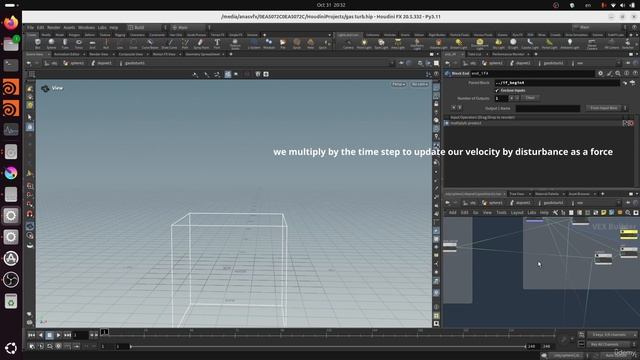Toggle Enclose Inputs checkbox
Image resolution: width=640 pixels, height=360 pixels.
497,90
